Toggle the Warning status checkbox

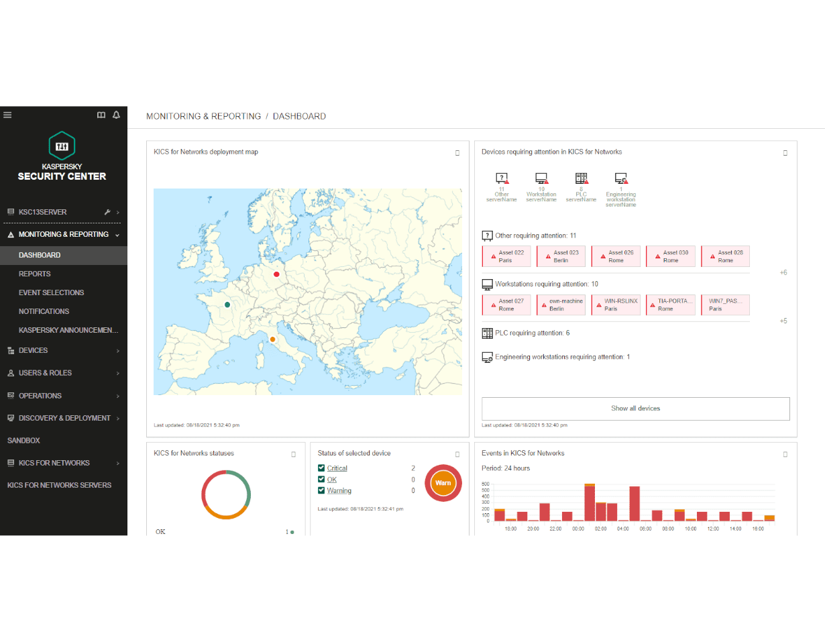[x=321, y=490]
